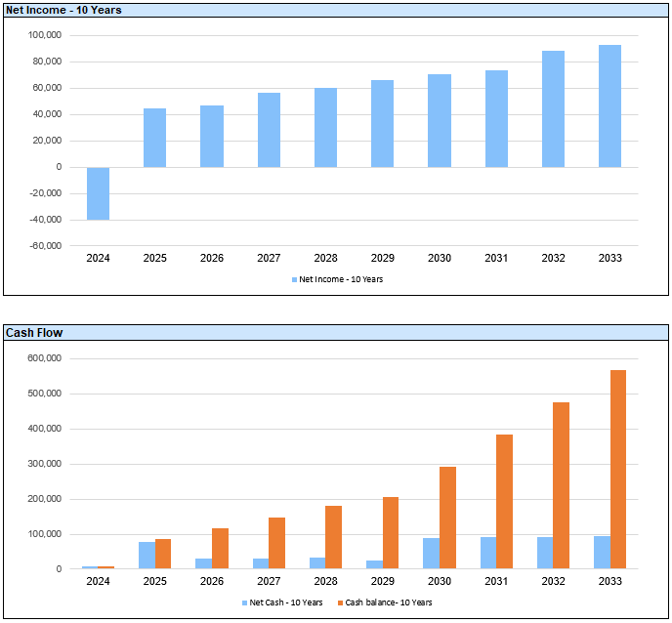Select the orange 2033 Cash balance bar
This screenshot has height=623, width=672.
(x=618, y=470)
